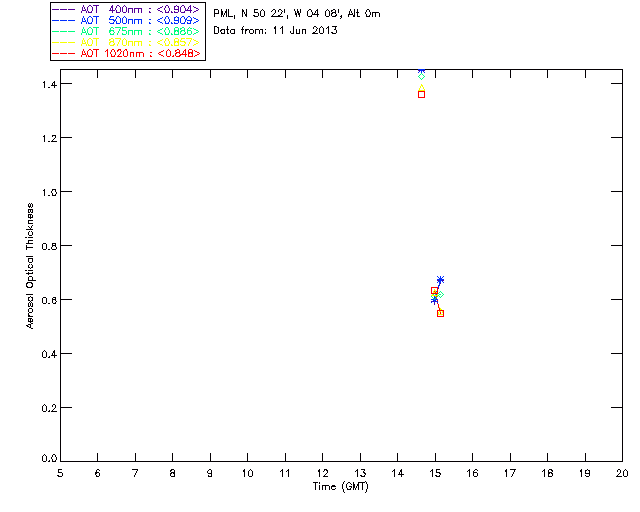Select the AOT 870nm legend entry

[126, 42]
